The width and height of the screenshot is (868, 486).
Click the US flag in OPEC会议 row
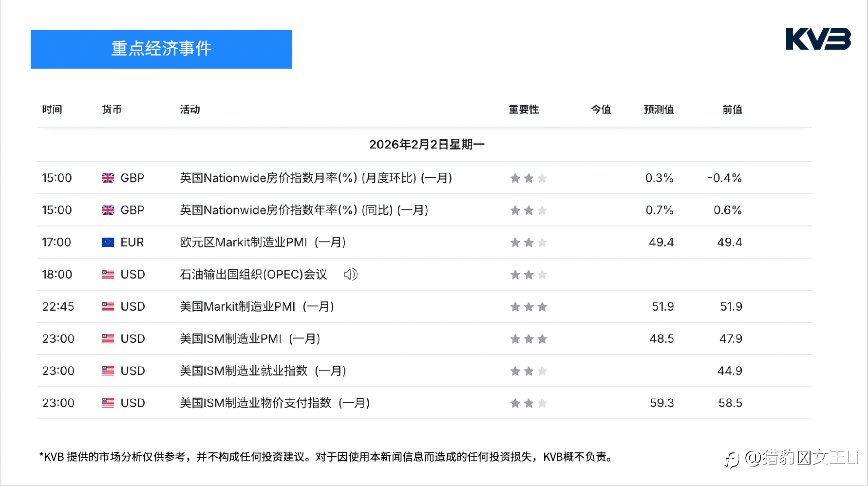(108, 275)
